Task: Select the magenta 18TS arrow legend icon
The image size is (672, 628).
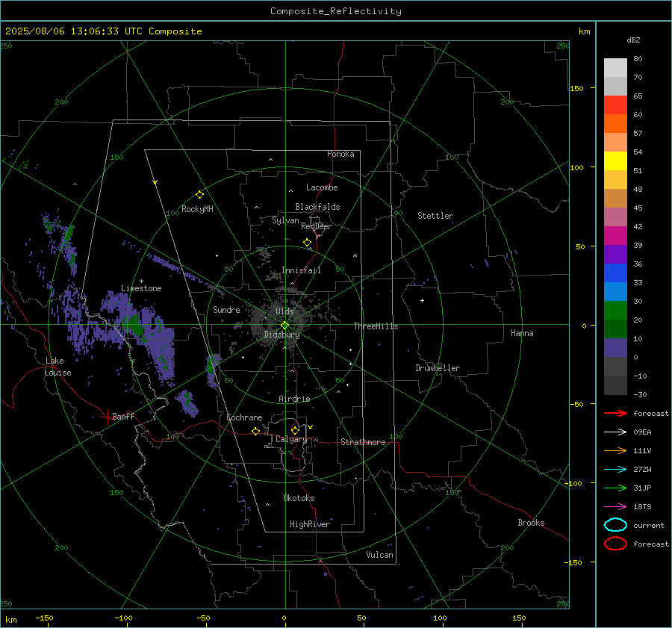Action: [615, 507]
